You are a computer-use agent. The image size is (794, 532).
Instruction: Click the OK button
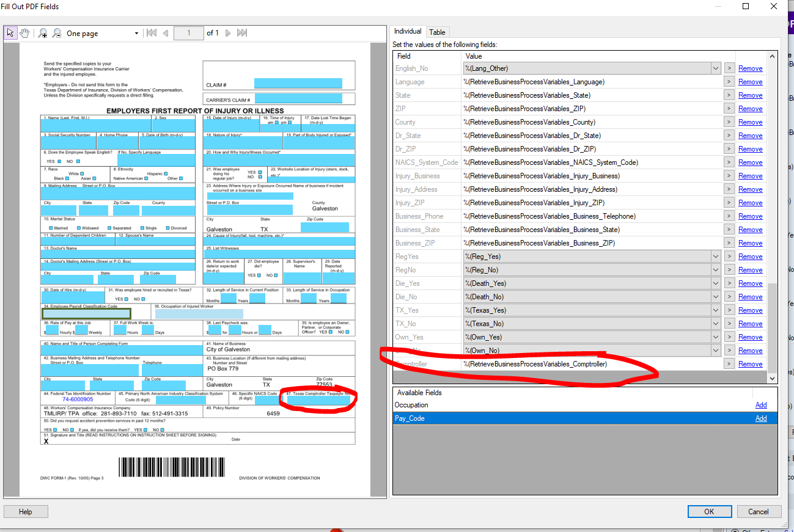pos(709,511)
